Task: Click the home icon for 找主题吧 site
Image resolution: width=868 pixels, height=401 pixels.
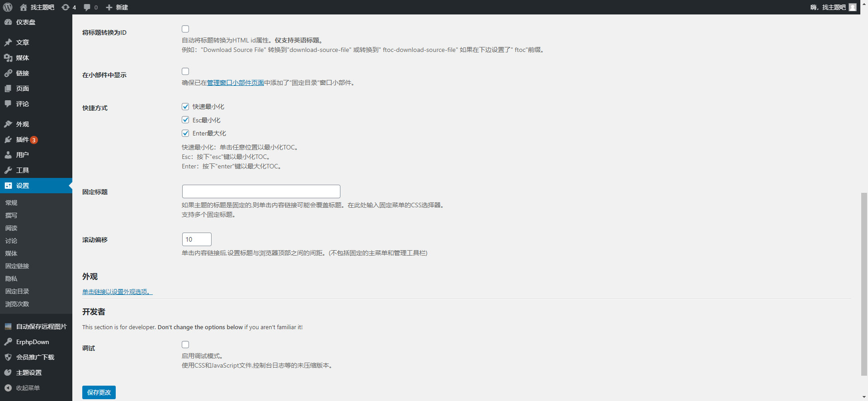Action: pos(24,7)
